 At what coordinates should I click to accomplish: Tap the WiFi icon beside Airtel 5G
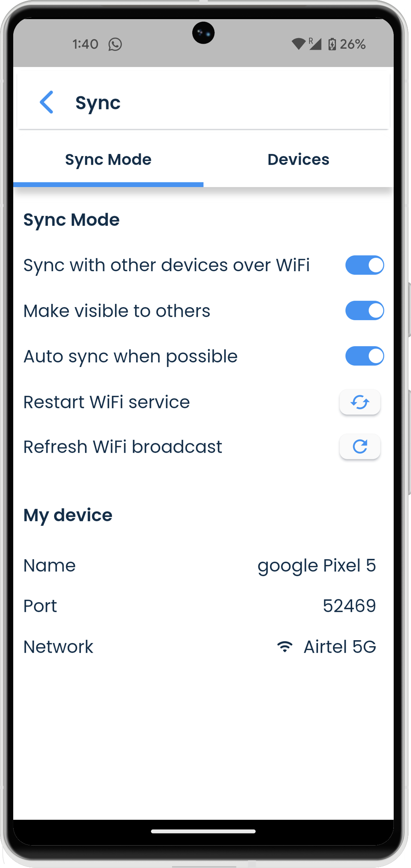285,647
